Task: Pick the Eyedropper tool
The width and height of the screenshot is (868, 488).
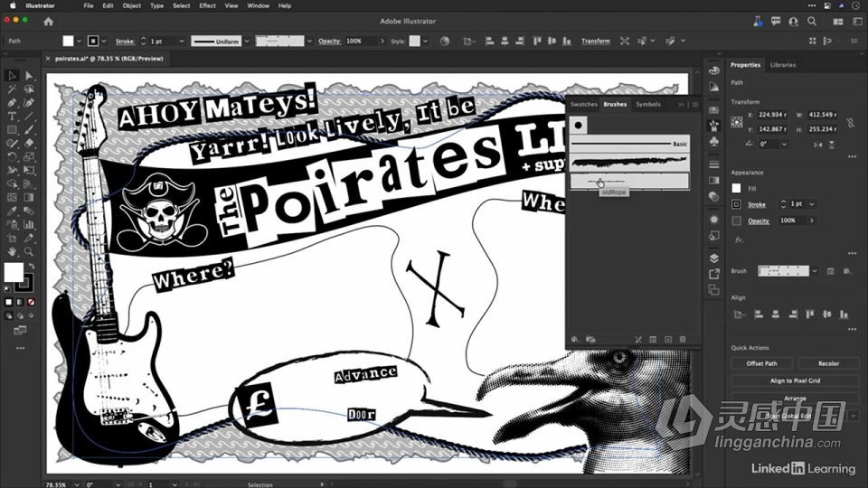Action: point(12,211)
